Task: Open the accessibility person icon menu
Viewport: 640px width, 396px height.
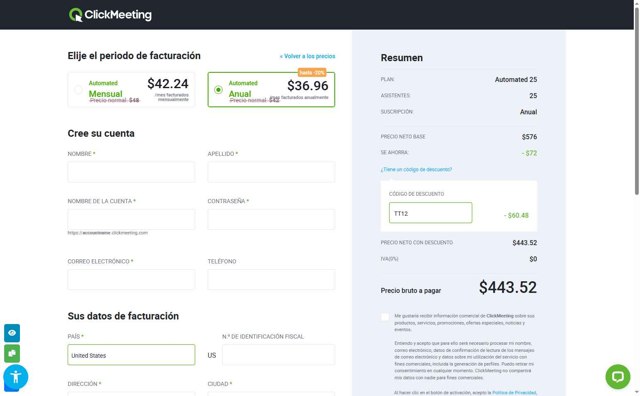Action: click(16, 376)
